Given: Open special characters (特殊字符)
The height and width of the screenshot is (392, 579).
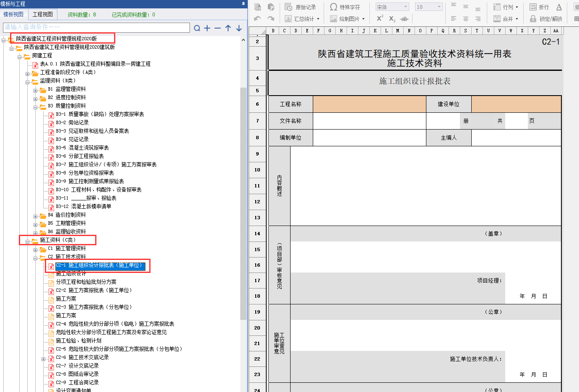Looking at the screenshot, I should pyautogui.click(x=345, y=7).
